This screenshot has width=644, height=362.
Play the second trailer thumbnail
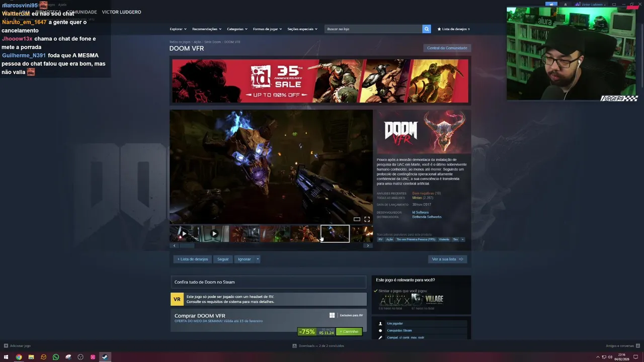coord(214,233)
